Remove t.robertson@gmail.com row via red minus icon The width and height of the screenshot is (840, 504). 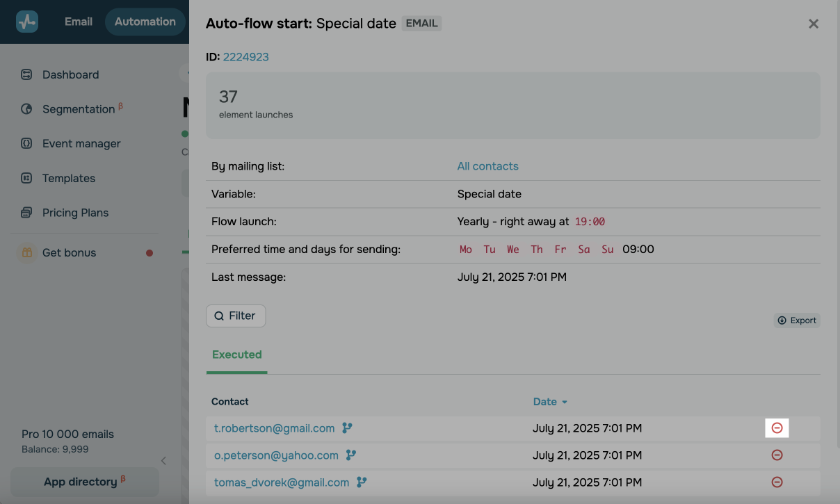click(x=777, y=428)
